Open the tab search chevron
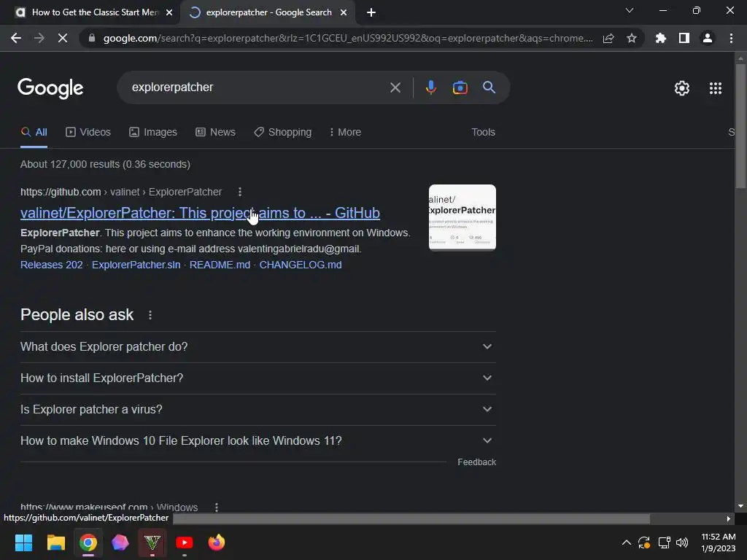Image resolution: width=747 pixels, height=560 pixels. tap(630, 10)
